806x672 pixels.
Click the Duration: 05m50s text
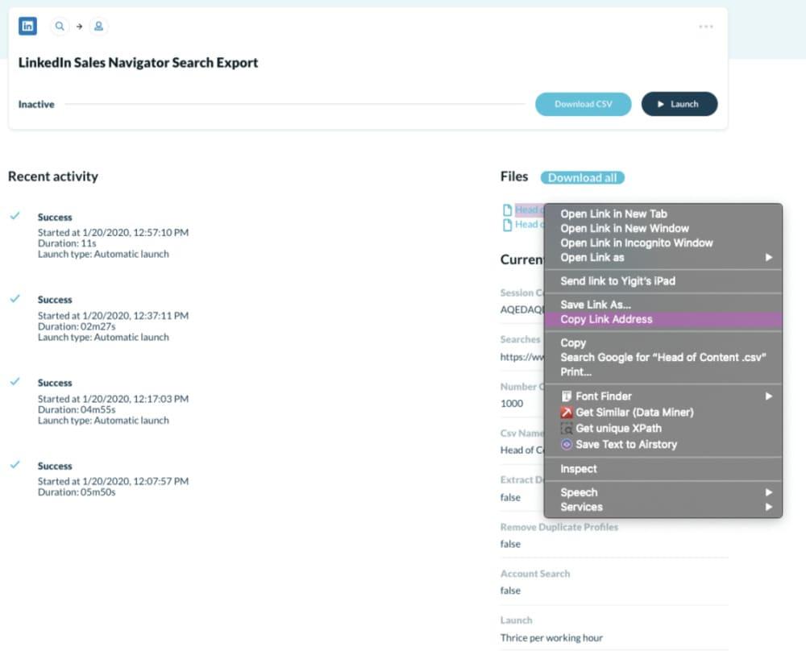77,492
